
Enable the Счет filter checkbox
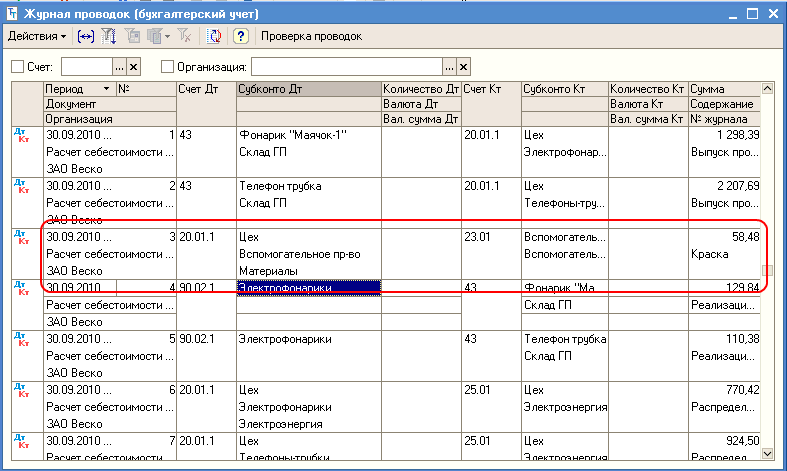17,67
